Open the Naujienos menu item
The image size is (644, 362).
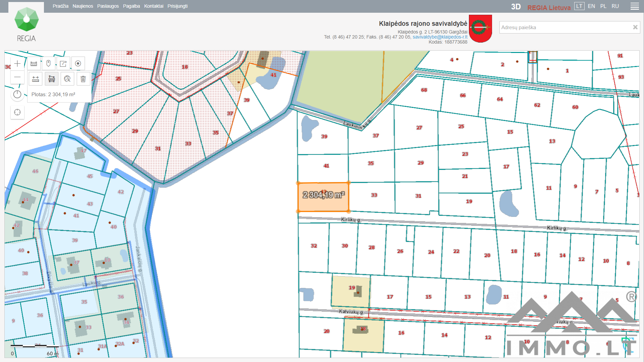tap(83, 6)
